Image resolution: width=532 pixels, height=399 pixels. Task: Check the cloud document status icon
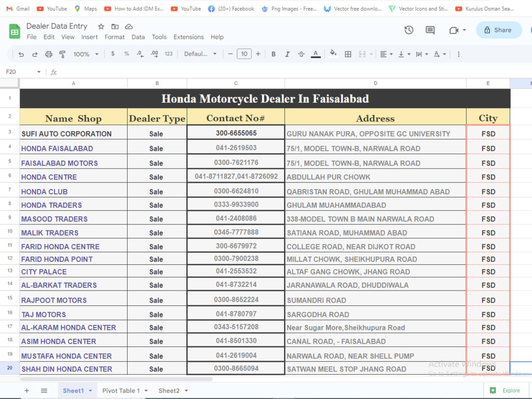point(129,27)
